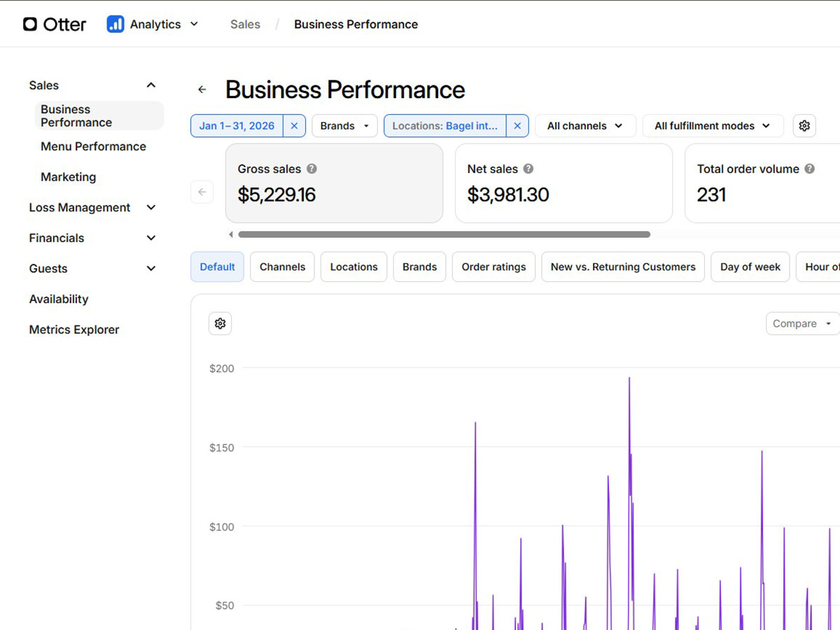840x630 pixels.
Task: Open filter settings gear next to fulfillment modes
Action: 804,126
